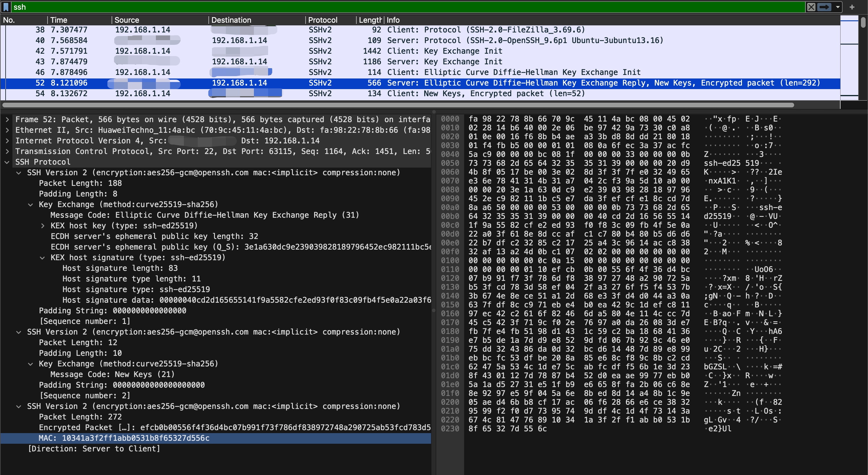Select packet 38 Client Protocol FileZilla row
The image size is (868, 475).
click(420, 30)
